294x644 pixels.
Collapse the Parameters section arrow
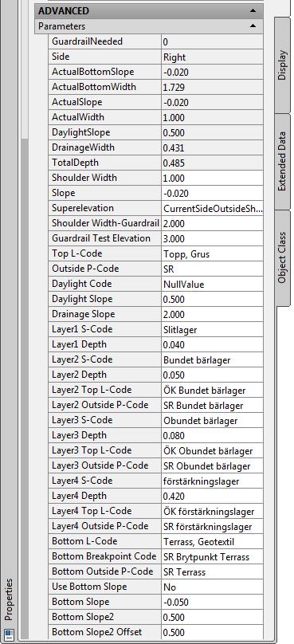(253, 26)
